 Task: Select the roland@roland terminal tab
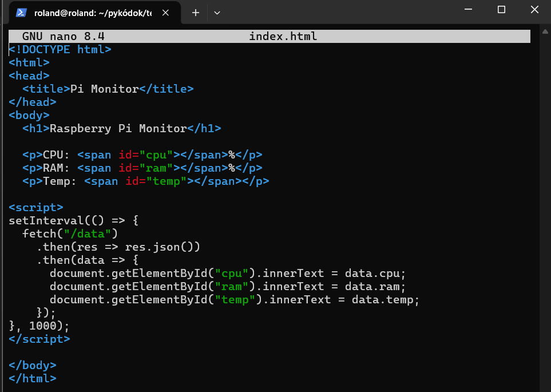click(94, 13)
